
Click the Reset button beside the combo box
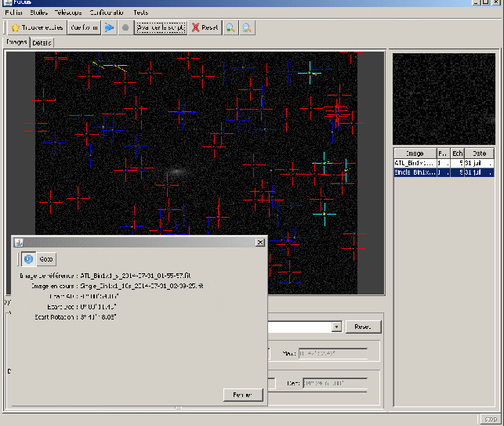[x=363, y=327]
